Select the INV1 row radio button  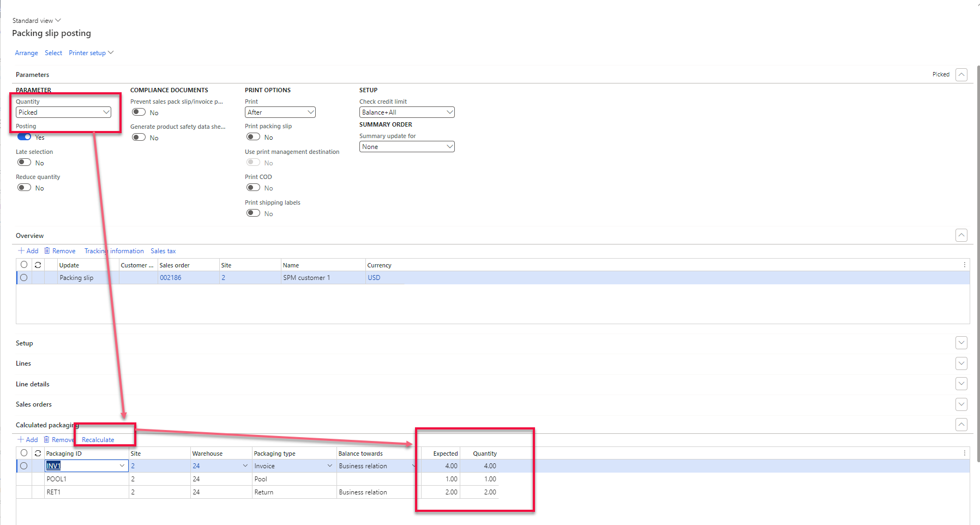pos(24,466)
